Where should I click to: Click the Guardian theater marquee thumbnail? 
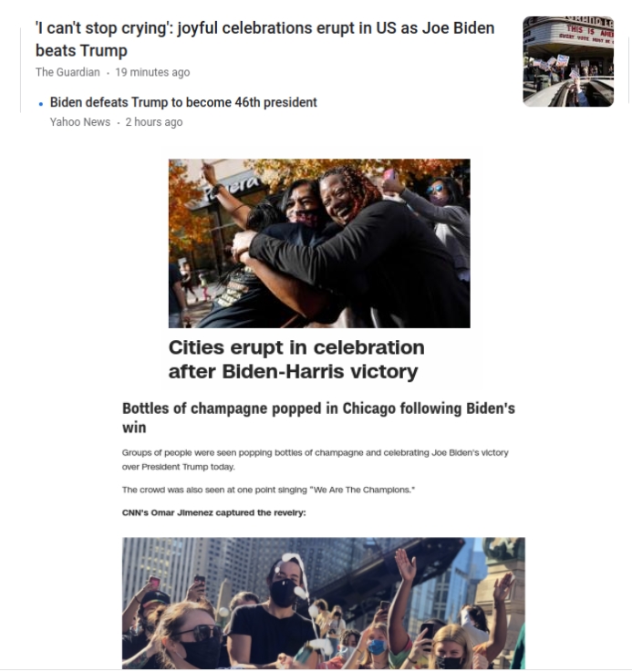pyautogui.click(x=568, y=61)
